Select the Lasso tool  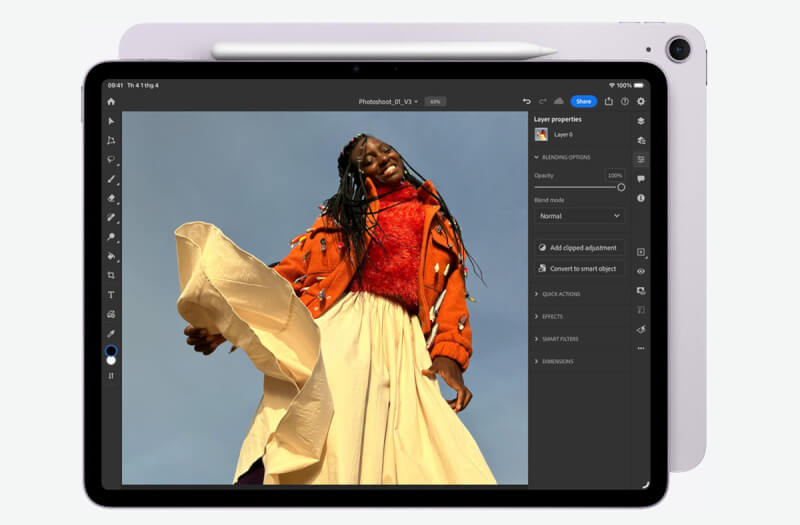tap(111, 159)
